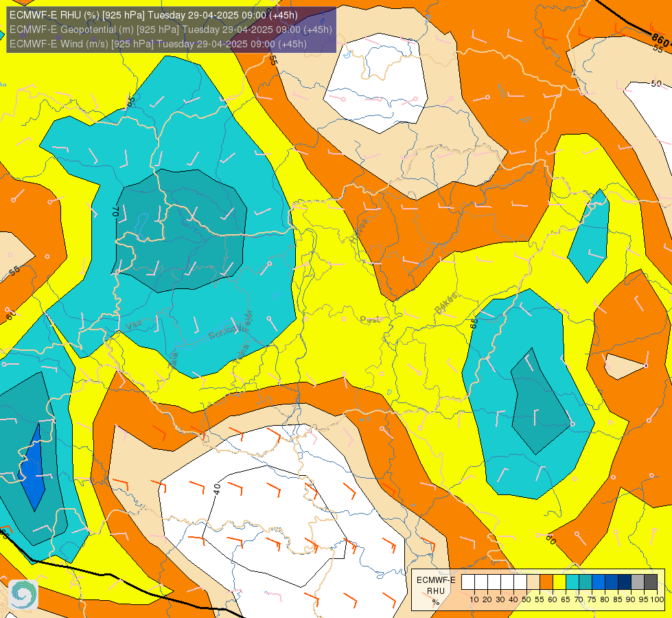
Task: Click the legend tick label 75
Action: [x=592, y=599]
